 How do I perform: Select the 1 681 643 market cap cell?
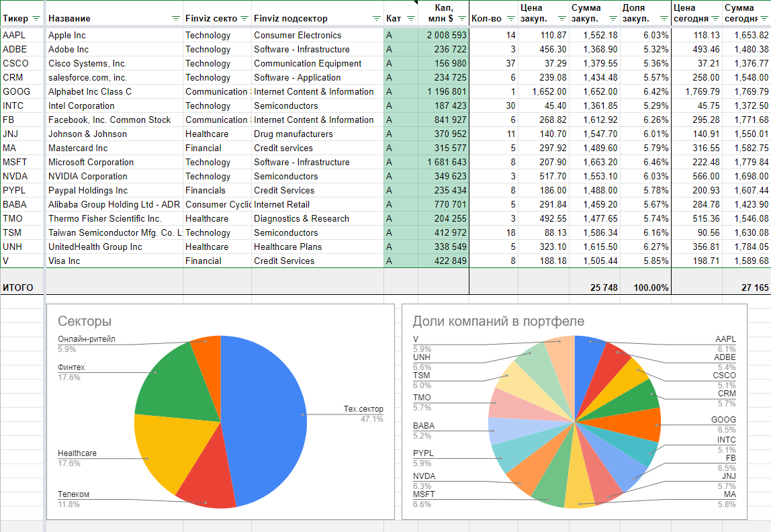click(443, 163)
